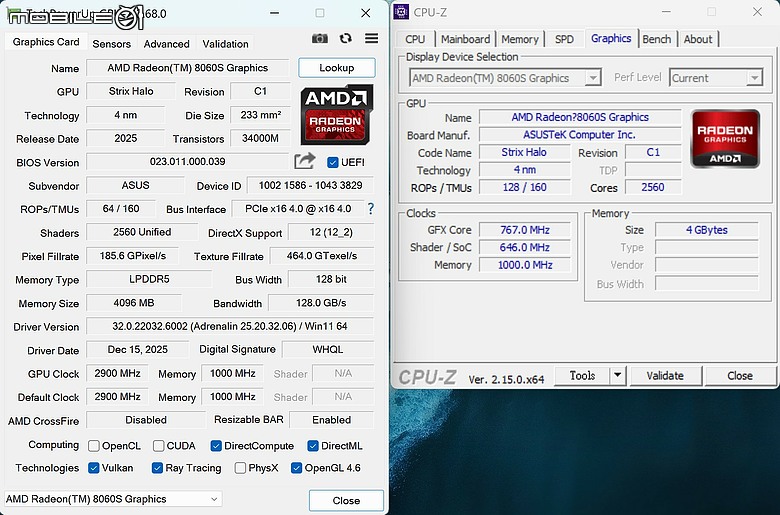The height and width of the screenshot is (515, 780).
Task: Toggle the CUDA checkbox
Action: pyautogui.click(x=159, y=446)
